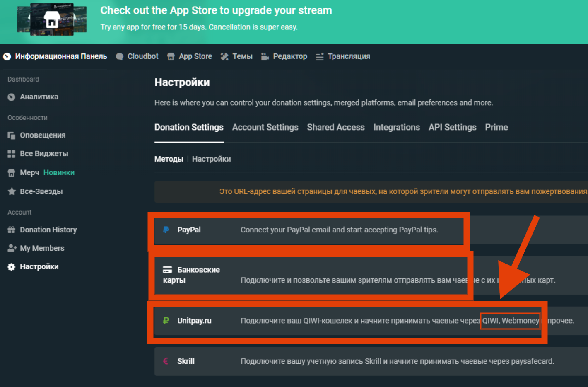Click the Dashboard section label in sidebar

click(23, 79)
